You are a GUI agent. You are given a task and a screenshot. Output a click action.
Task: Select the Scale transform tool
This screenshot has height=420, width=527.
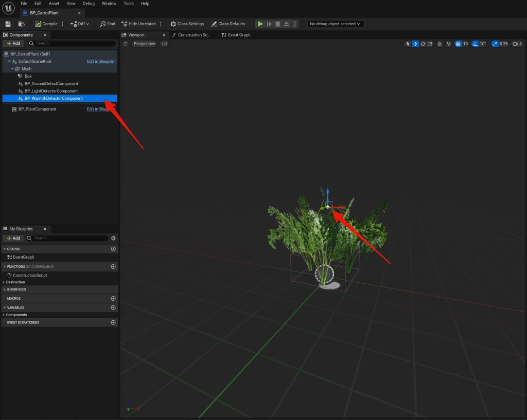click(x=430, y=44)
